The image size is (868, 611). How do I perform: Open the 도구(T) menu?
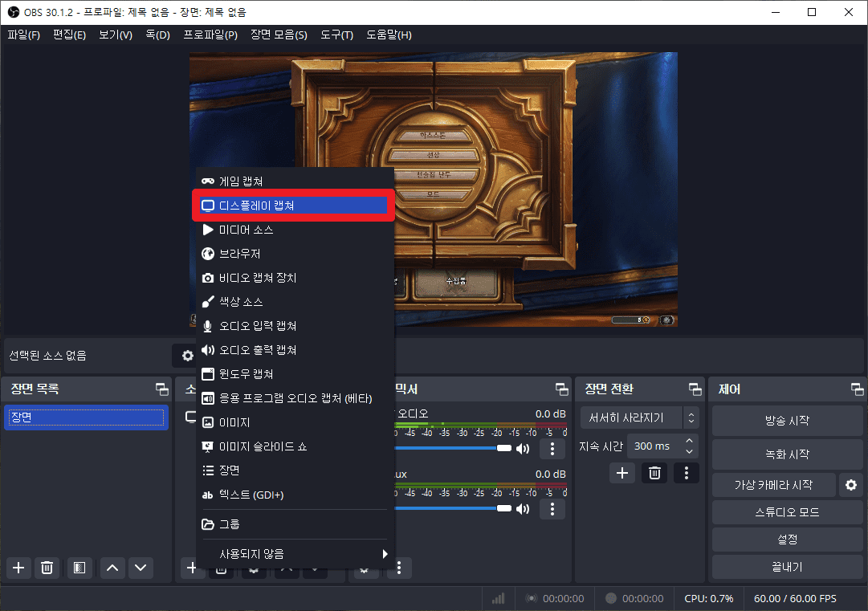pyautogui.click(x=336, y=35)
